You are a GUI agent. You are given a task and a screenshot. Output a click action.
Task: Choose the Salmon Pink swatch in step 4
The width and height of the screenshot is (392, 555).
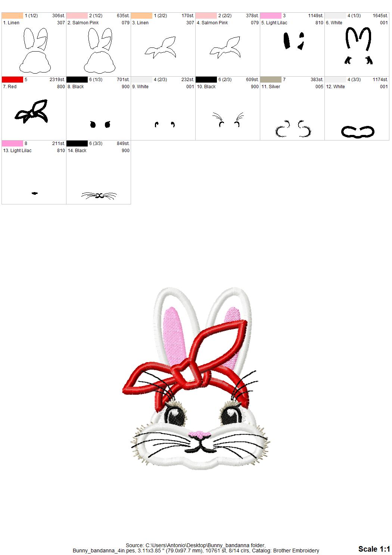click(x=206, y=16)
